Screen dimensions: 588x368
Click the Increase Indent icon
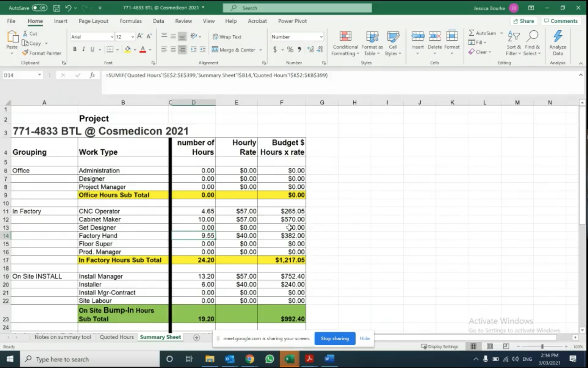pyautogui.click(x=203, y=49)
